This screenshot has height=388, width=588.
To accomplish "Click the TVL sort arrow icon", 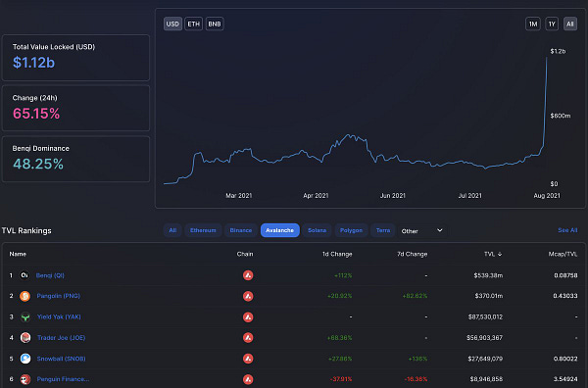I will [x=500, y=254].
